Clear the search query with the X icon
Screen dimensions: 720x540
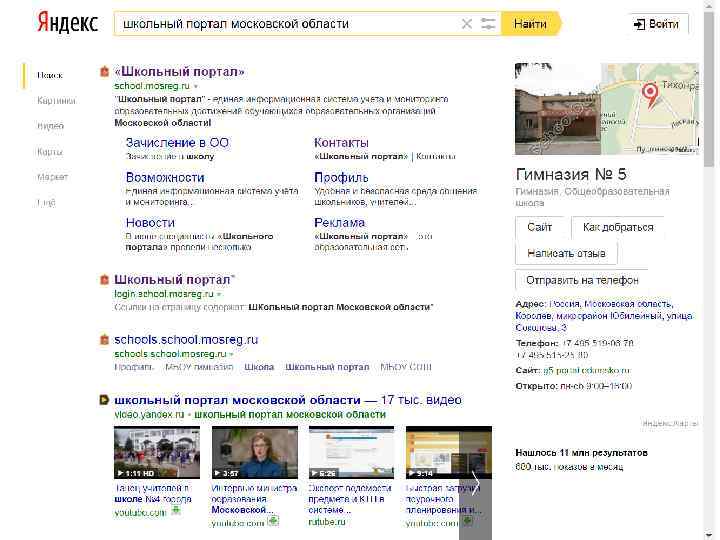pos(467,24)
